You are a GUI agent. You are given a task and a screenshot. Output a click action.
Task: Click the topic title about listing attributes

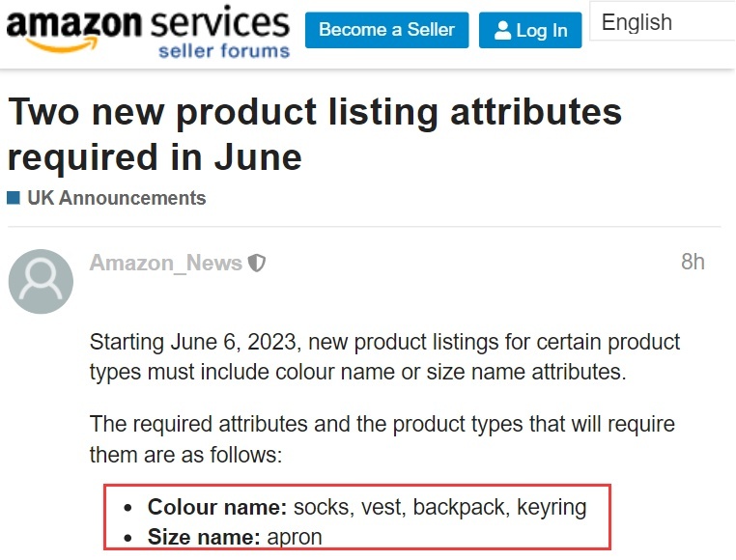point(315,134)
